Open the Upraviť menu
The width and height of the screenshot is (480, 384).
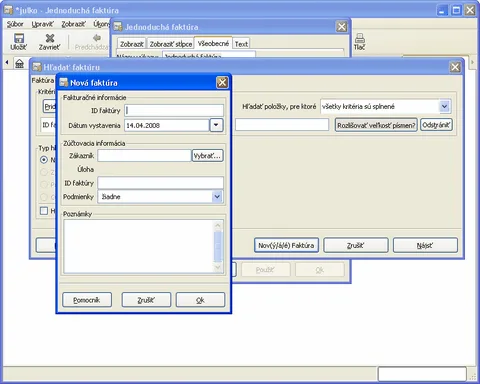42,24
